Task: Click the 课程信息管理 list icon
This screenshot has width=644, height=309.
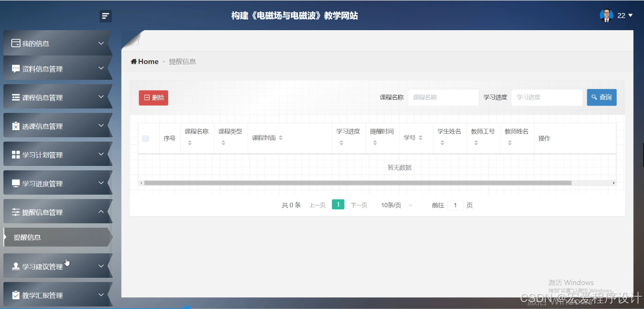Action: 16,97
